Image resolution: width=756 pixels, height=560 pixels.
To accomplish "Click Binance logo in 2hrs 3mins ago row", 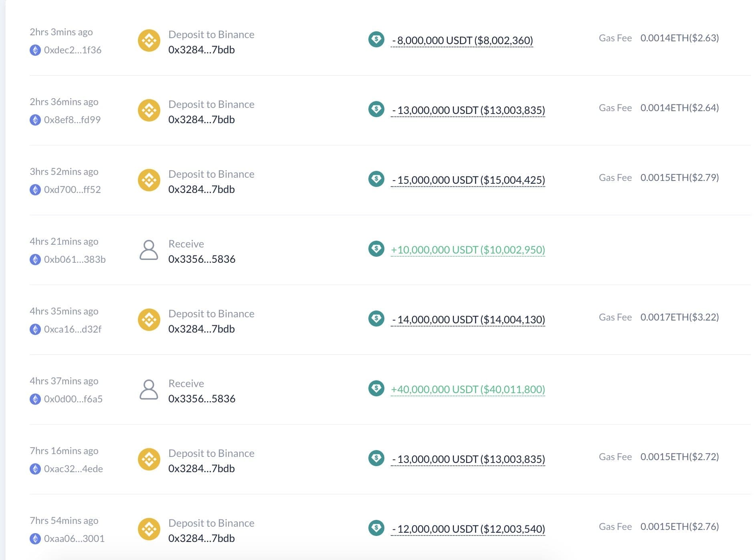I will (149, 41).
